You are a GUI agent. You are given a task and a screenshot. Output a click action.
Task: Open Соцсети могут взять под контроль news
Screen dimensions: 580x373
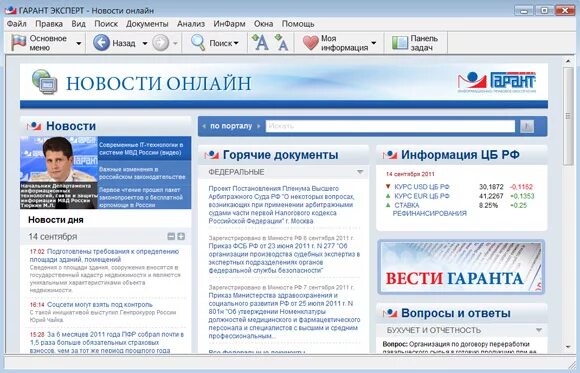point(100,305)
